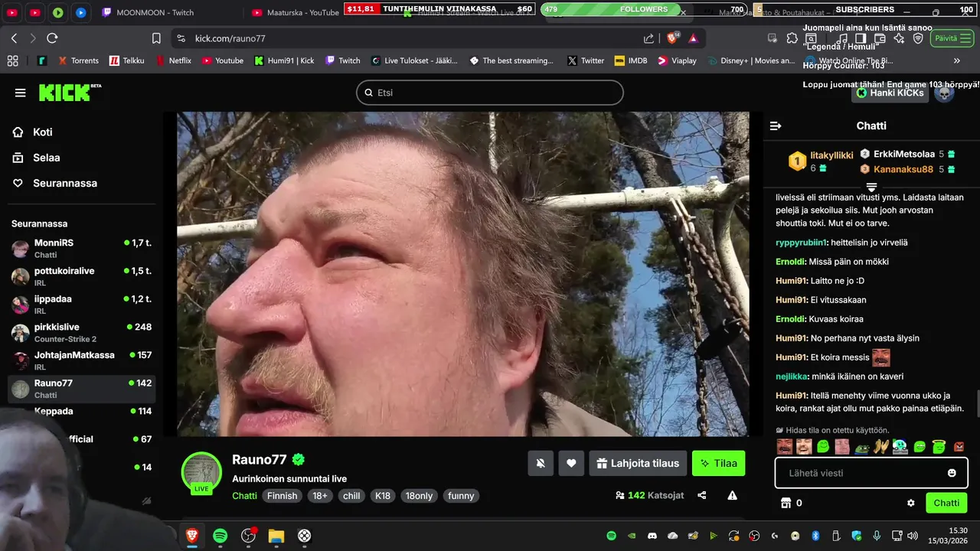
Task: Click the 18+ stream tag
Action: point(319,496)
